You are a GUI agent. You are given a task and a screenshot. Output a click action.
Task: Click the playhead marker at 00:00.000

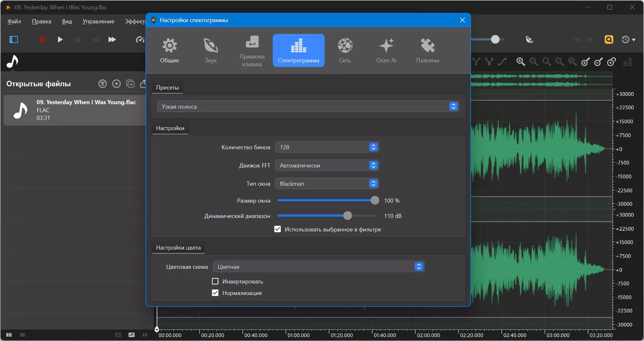(x=157, y=329)
